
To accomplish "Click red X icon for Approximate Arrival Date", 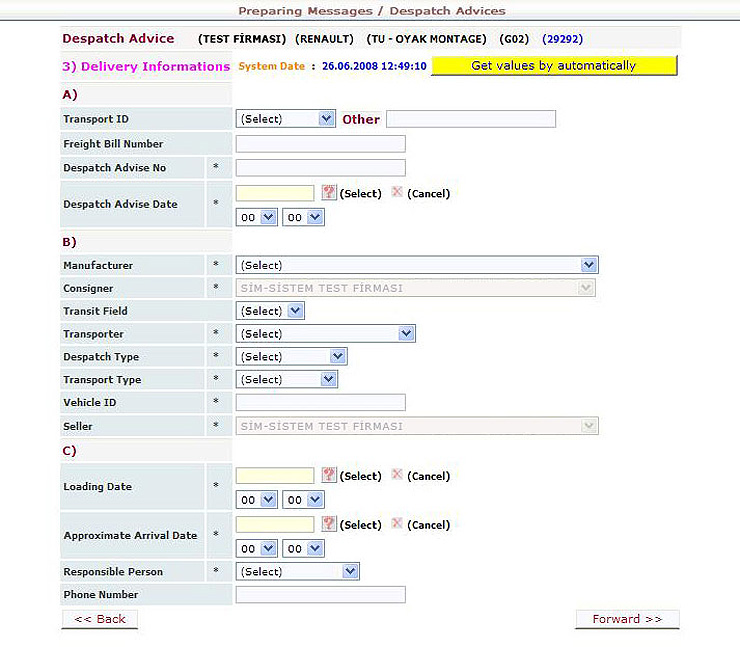I will click(397, 523).
